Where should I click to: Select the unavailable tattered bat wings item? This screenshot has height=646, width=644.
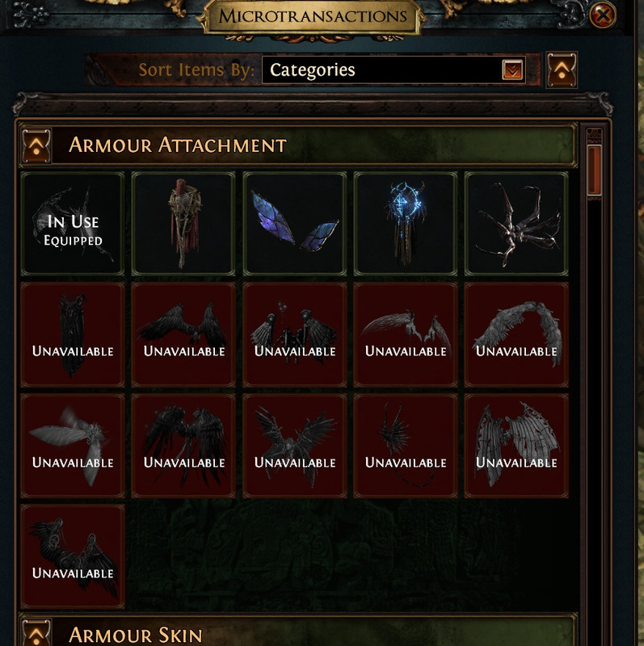pos(516,446)
